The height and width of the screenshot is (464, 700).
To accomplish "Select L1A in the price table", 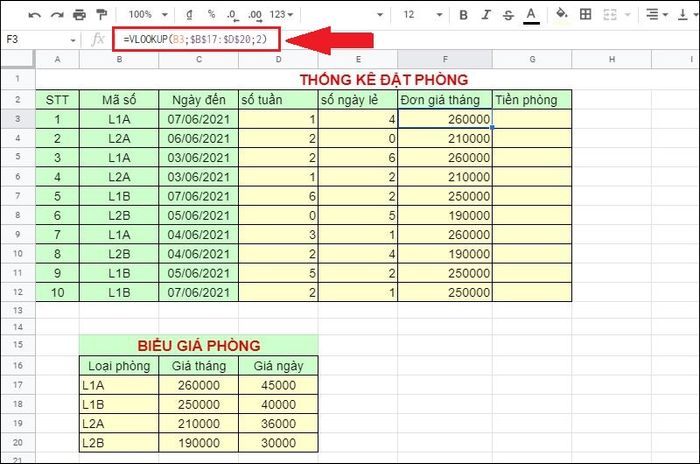I will click(x=119, y=385).
